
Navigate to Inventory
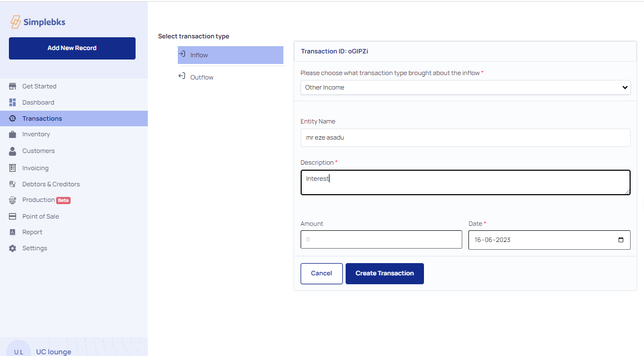coord(36,135)
